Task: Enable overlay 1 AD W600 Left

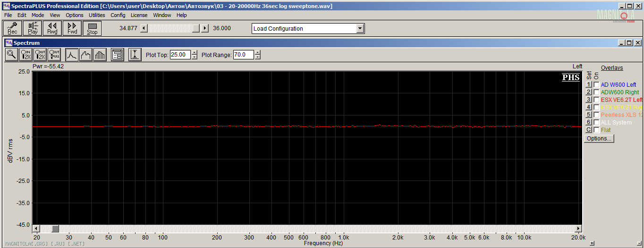Action: pos(597,85)
